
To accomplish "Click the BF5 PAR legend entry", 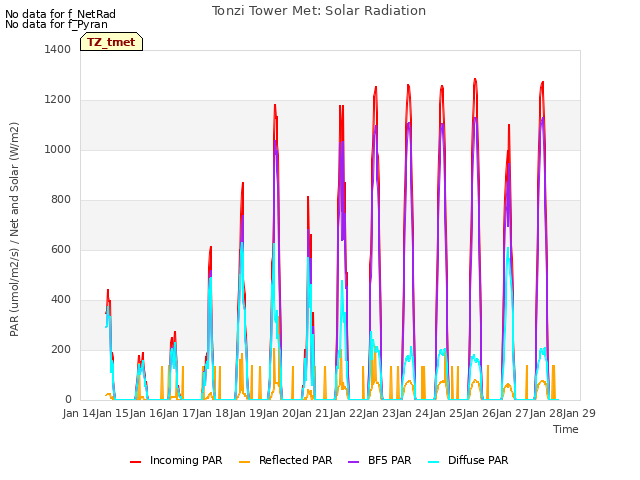I will pos(380,460).
